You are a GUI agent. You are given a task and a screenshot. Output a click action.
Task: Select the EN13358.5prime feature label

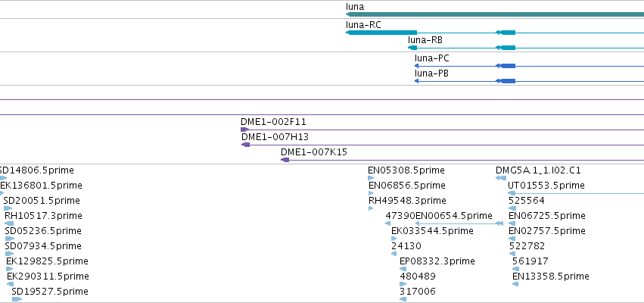(551, 276)
